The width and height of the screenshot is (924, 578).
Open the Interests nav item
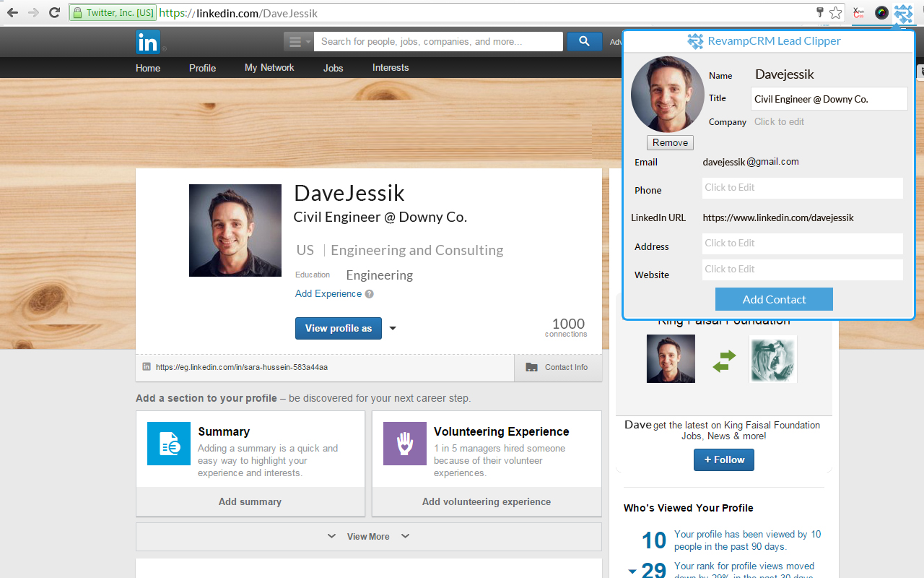[391, 68]
